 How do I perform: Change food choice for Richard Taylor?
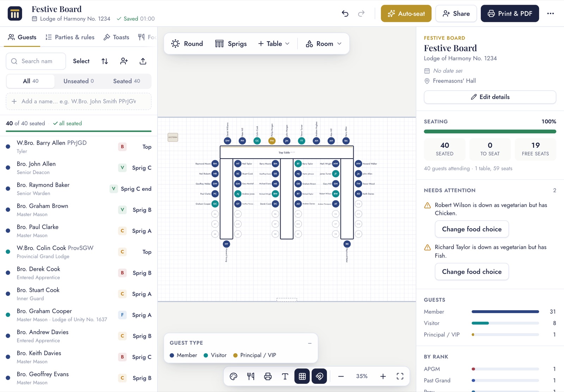click(x=472, y=272)
